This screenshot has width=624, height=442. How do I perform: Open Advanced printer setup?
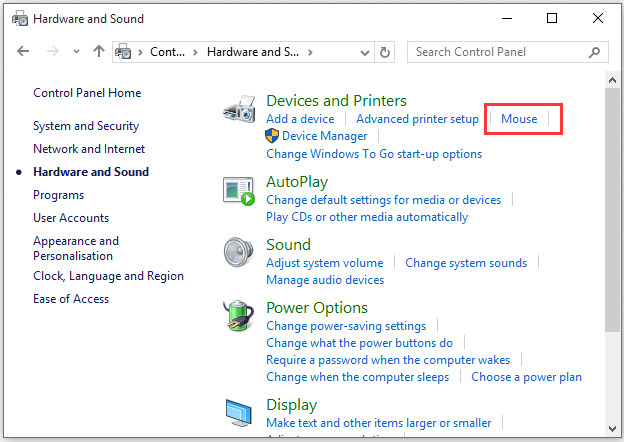417,119
